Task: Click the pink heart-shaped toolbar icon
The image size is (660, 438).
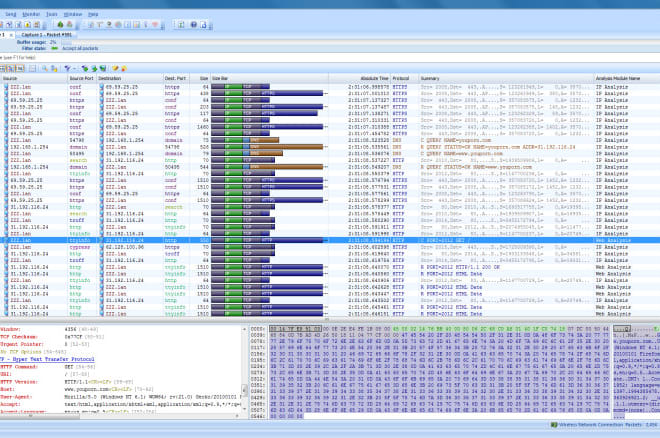Action: pyautogui.click(x=155, y=25)
